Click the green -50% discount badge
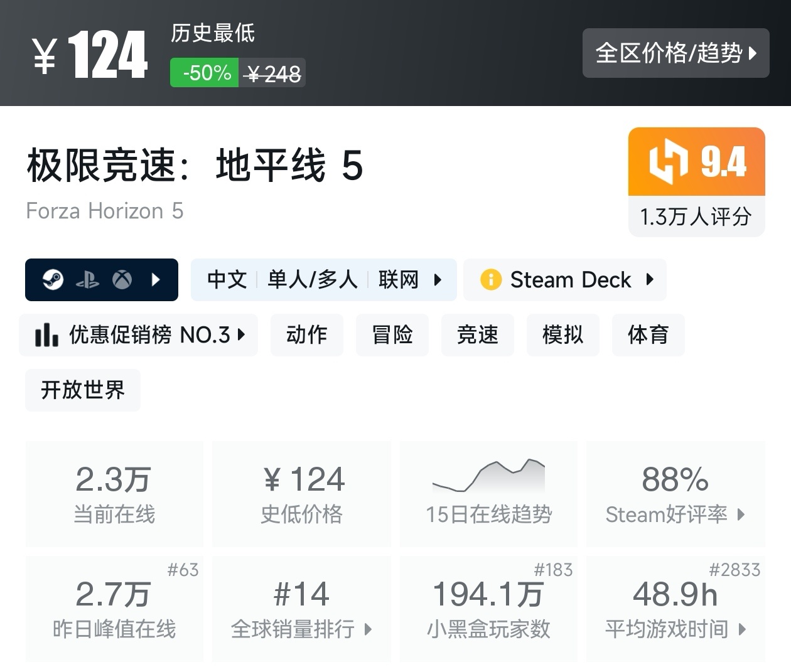791x672 pixels. [205, 73]
